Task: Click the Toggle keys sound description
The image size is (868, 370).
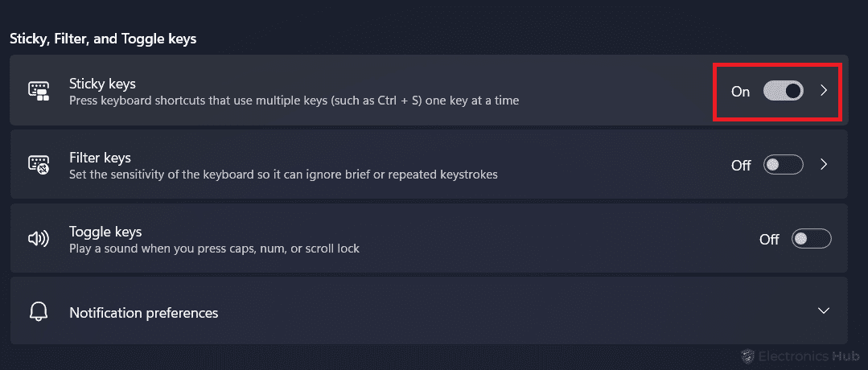Action: tap(214, 249)
